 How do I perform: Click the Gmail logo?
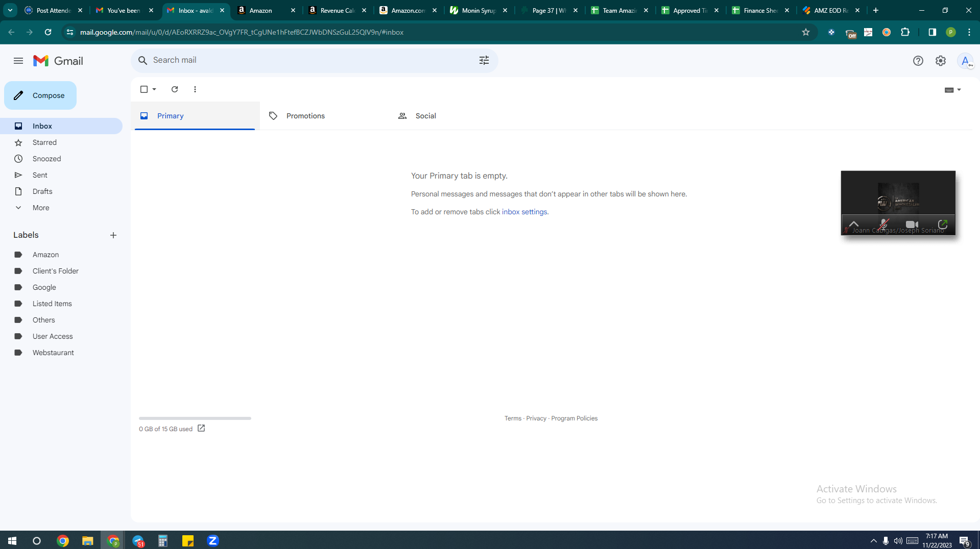(x=58, y=61)
